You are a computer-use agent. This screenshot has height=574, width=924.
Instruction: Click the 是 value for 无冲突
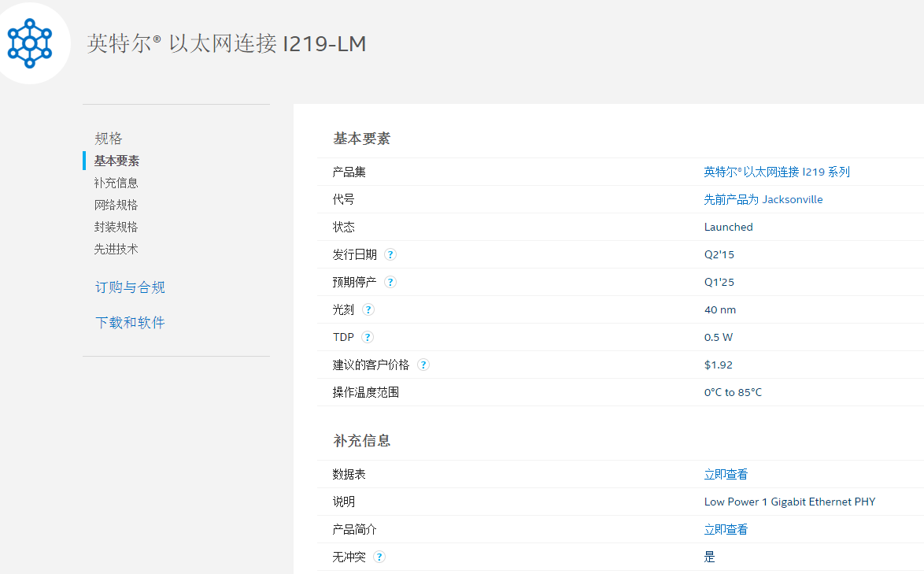coord(709,557)
